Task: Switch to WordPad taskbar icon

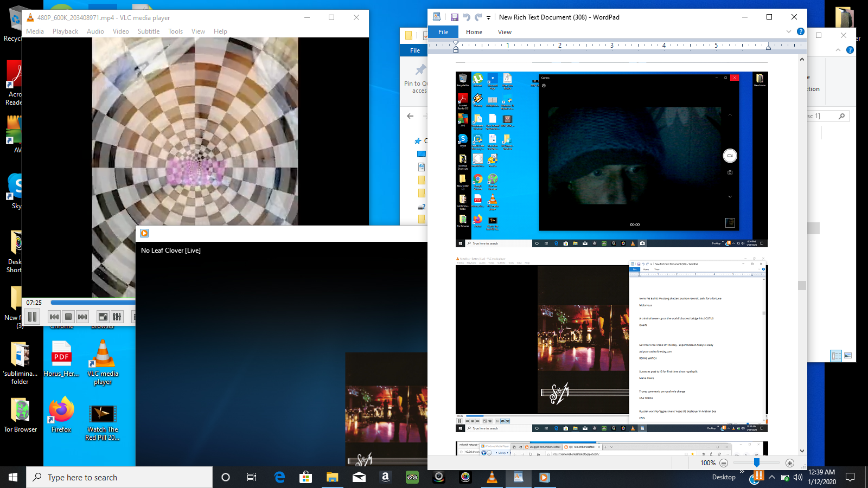Action: click(519, 477)
